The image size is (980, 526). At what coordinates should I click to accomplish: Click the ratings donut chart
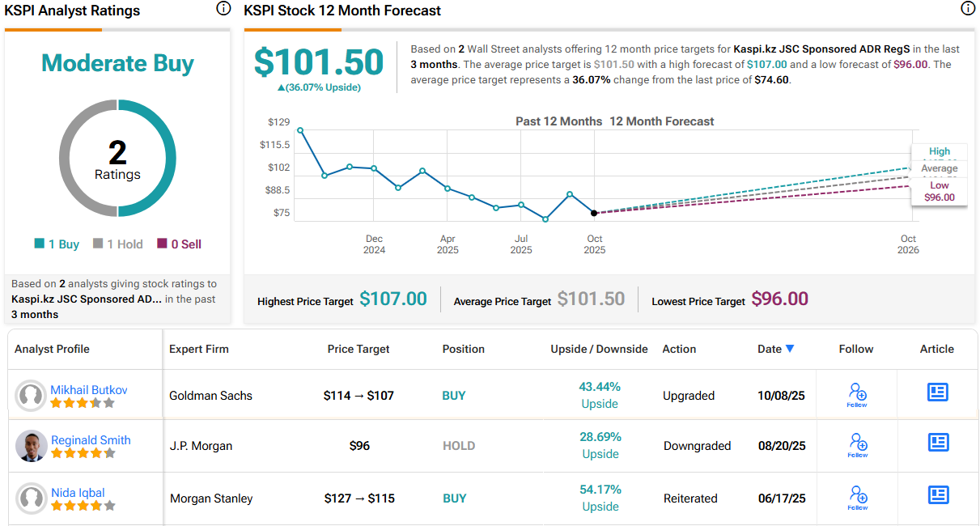pyautogui.click(x=117, y=159)
